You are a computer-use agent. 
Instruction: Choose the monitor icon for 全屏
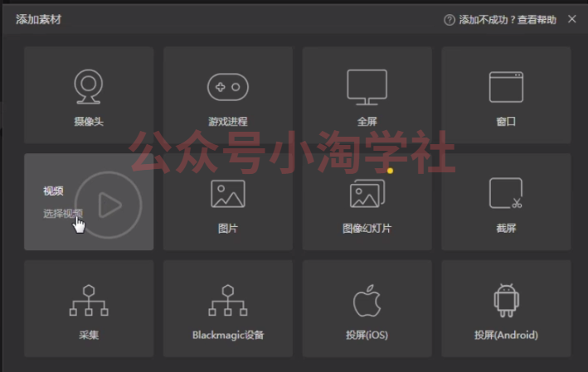pos(367,87)
